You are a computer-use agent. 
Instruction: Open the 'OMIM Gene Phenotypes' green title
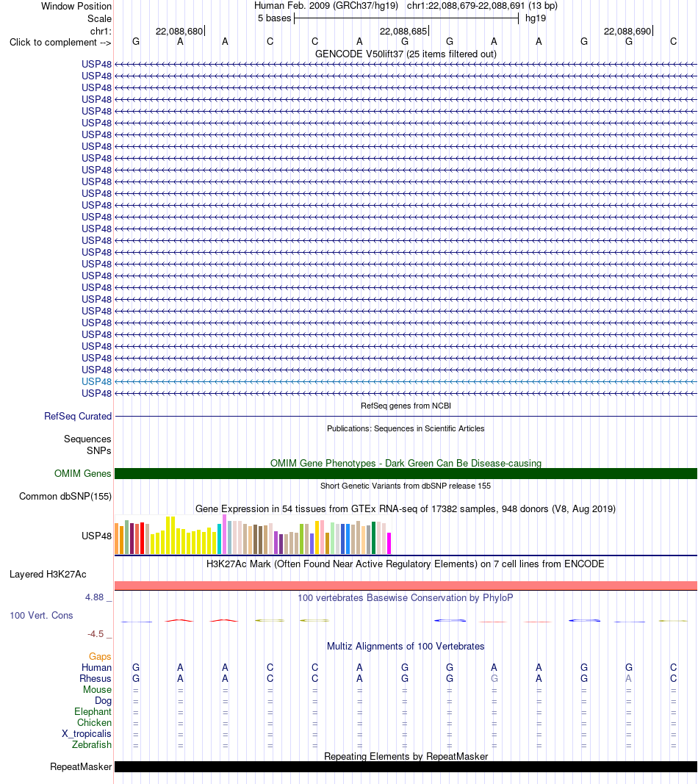[x=406, y=463]
